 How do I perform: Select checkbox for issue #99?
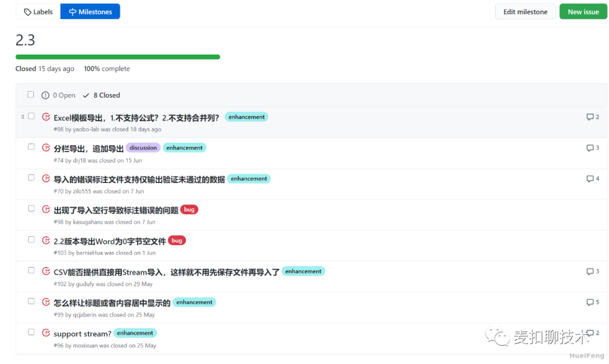[32, 301]
